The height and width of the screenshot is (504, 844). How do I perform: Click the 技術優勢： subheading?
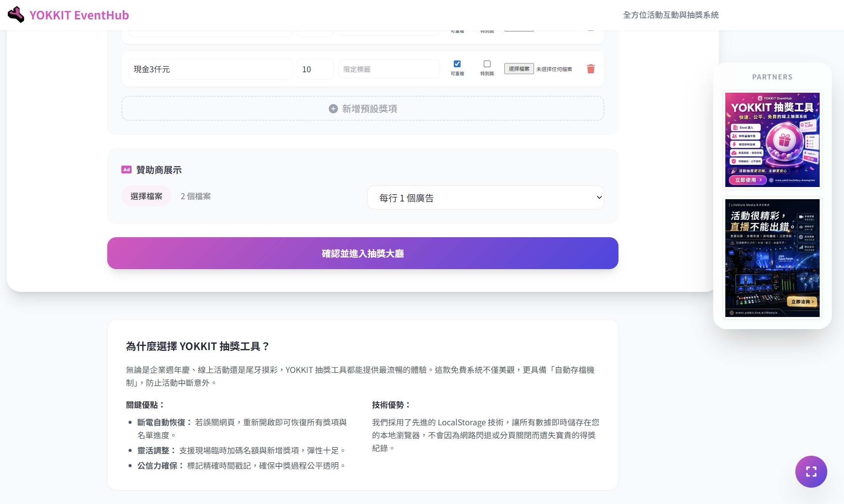pos(391,405)
